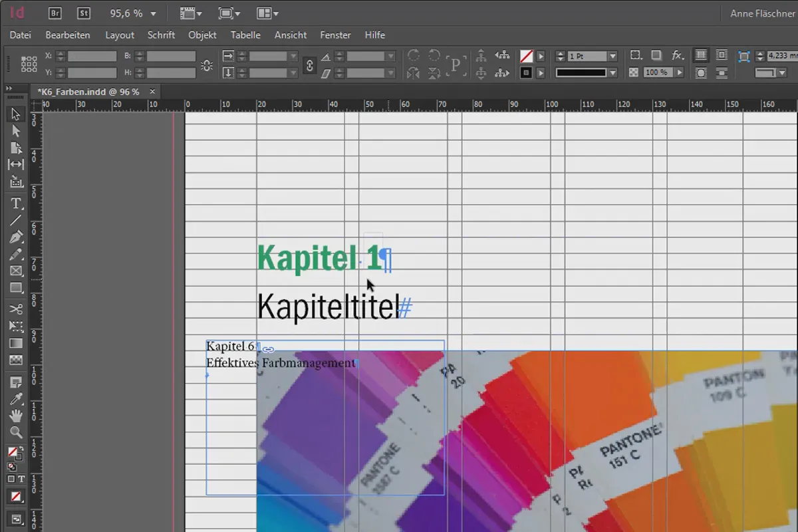Select the Page tool
The width and height of the screenshot is (798, 532).
click(16, 148)
